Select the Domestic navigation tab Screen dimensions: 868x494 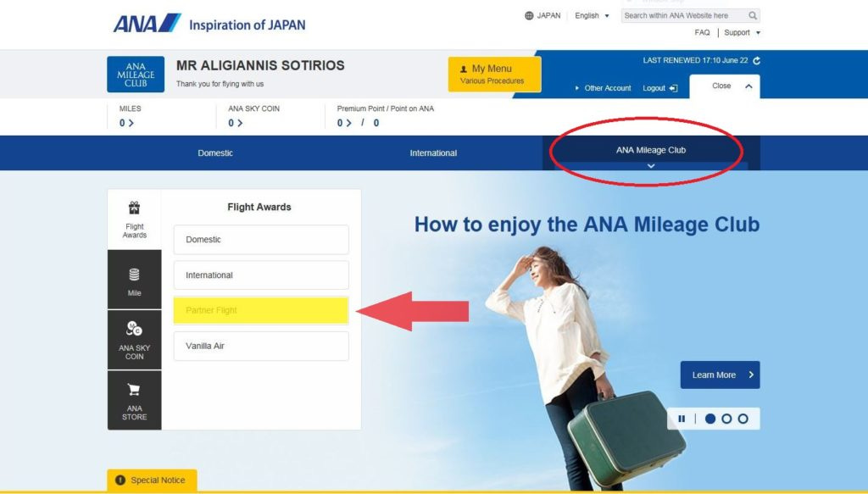pyautogui.click(x=215, y=153)
